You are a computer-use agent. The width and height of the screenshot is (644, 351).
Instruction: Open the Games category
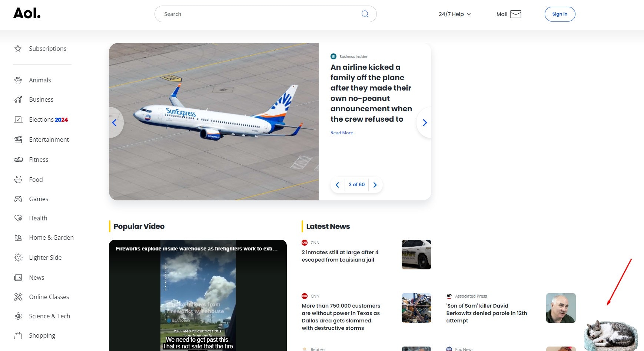pyautogui.click(x=39, y=199)
